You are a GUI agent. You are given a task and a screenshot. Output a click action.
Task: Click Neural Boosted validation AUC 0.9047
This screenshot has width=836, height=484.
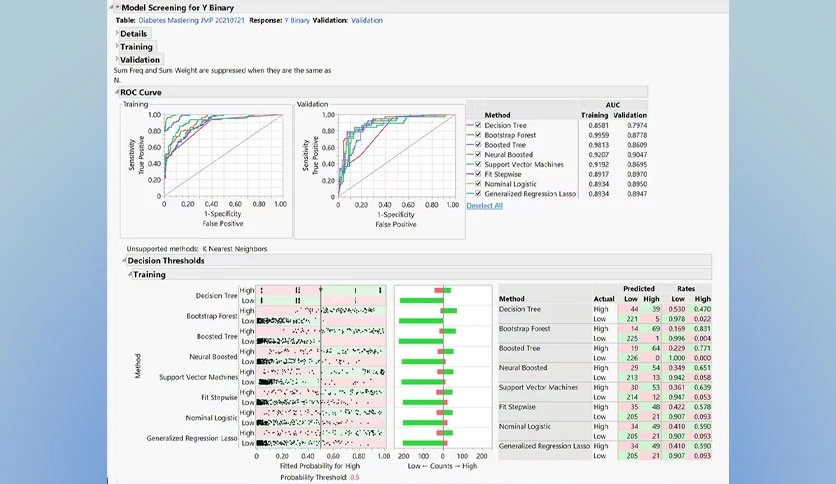[x=637, y=155]
